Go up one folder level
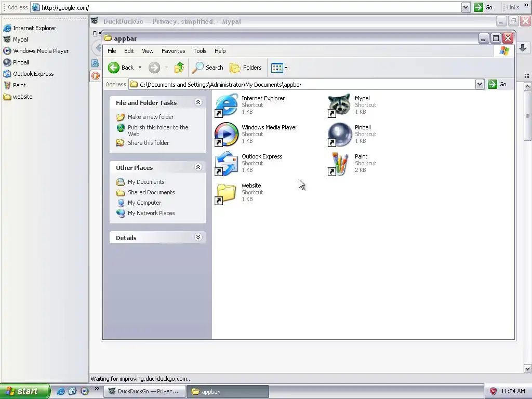532x399 pixels. (179, 68)
